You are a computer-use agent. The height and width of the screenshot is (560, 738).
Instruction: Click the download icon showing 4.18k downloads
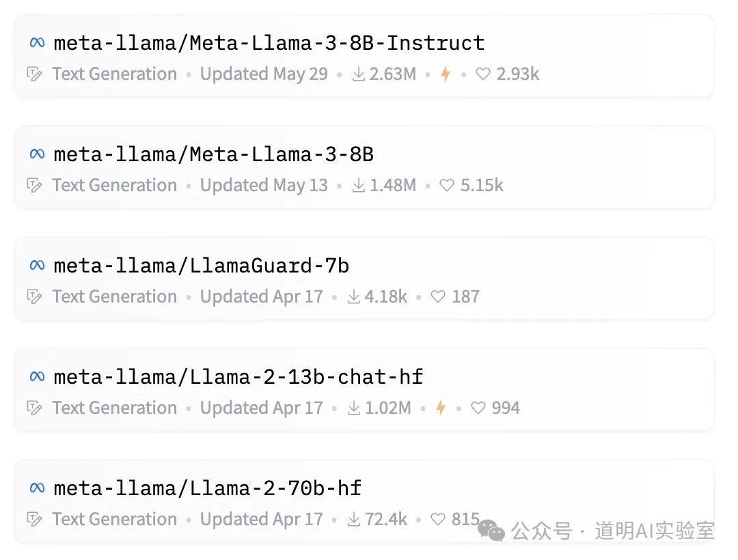coord(354,296)
